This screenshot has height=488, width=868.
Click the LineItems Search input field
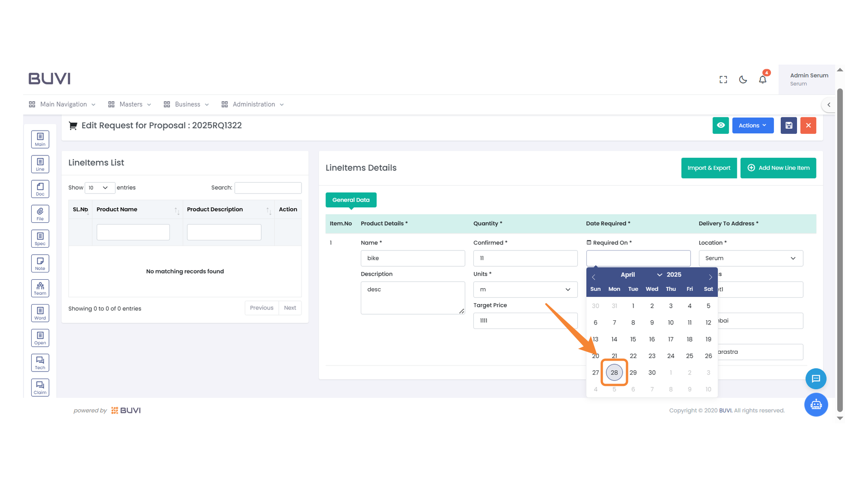tap(268, 188)
